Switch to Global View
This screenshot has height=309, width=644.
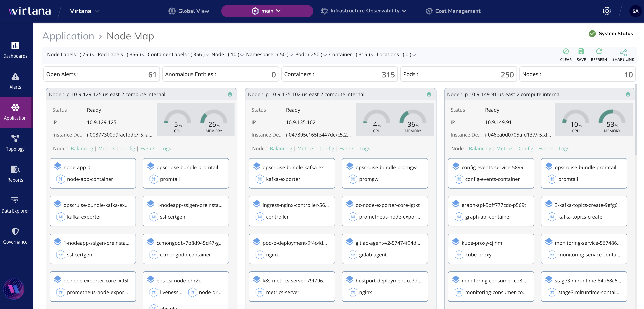pos(189,11)
